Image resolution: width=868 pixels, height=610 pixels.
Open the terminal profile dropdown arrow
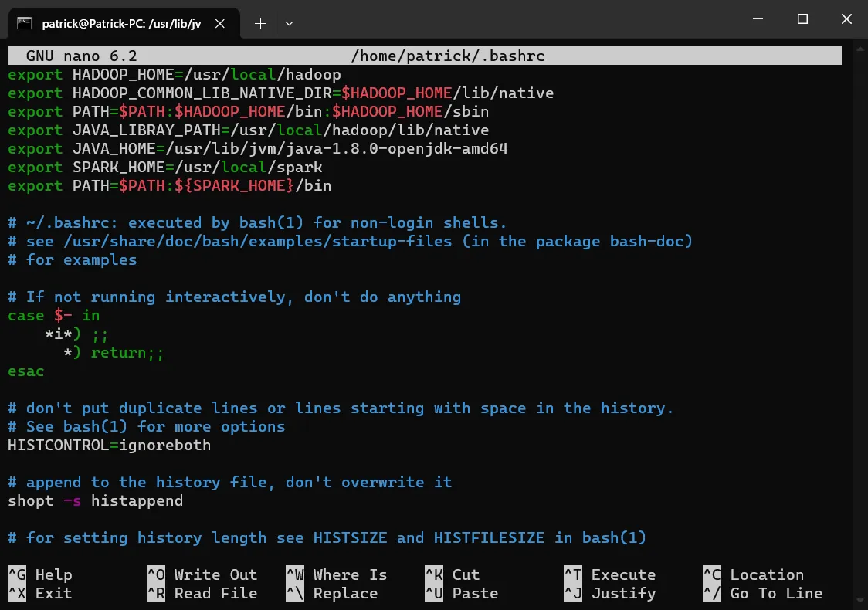pos(288,23)
